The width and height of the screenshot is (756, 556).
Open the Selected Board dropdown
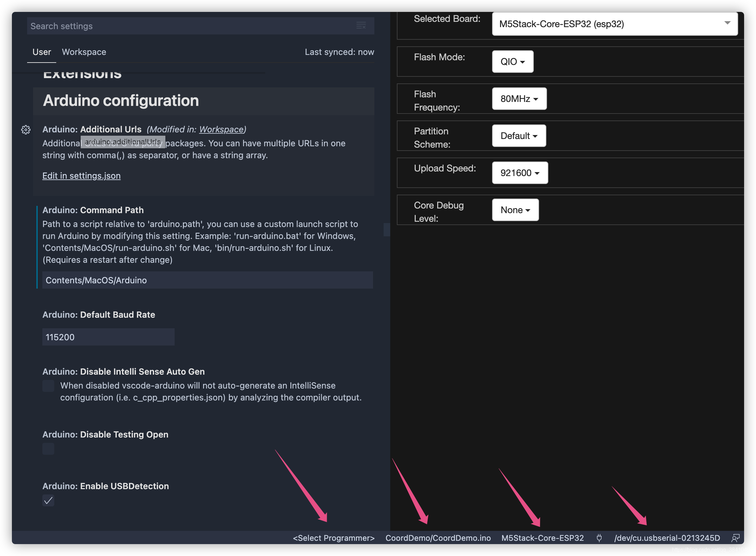pos(614,24)
